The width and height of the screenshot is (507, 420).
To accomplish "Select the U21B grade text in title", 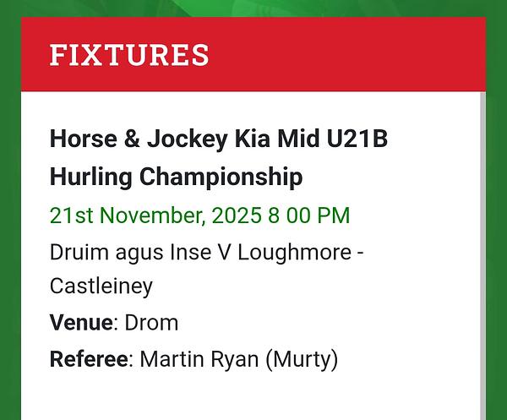I will click(357, 139).
